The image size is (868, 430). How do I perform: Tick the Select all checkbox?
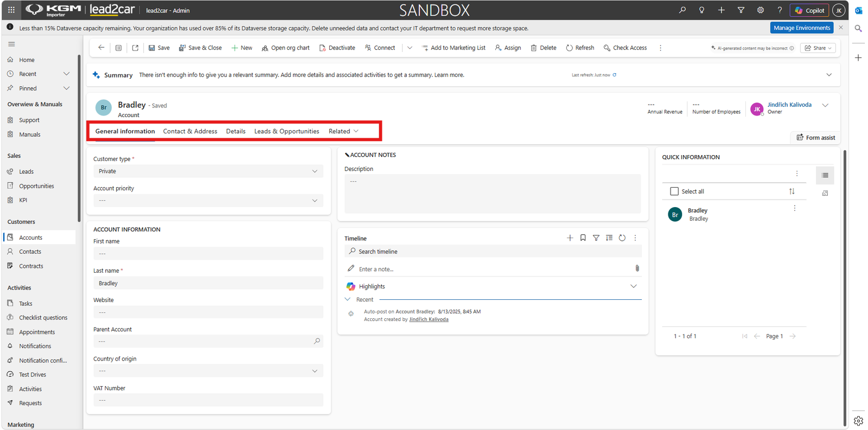(674, 191)
